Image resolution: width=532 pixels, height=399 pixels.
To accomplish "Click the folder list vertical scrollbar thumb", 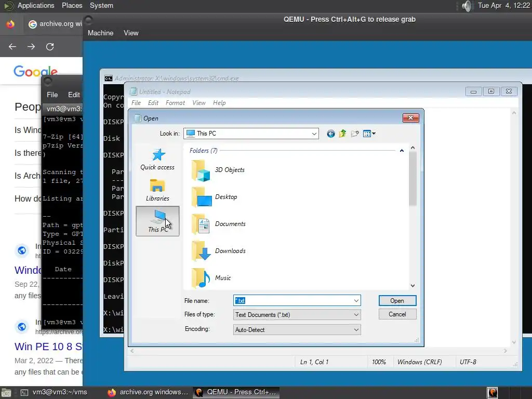I will point(413,179).
